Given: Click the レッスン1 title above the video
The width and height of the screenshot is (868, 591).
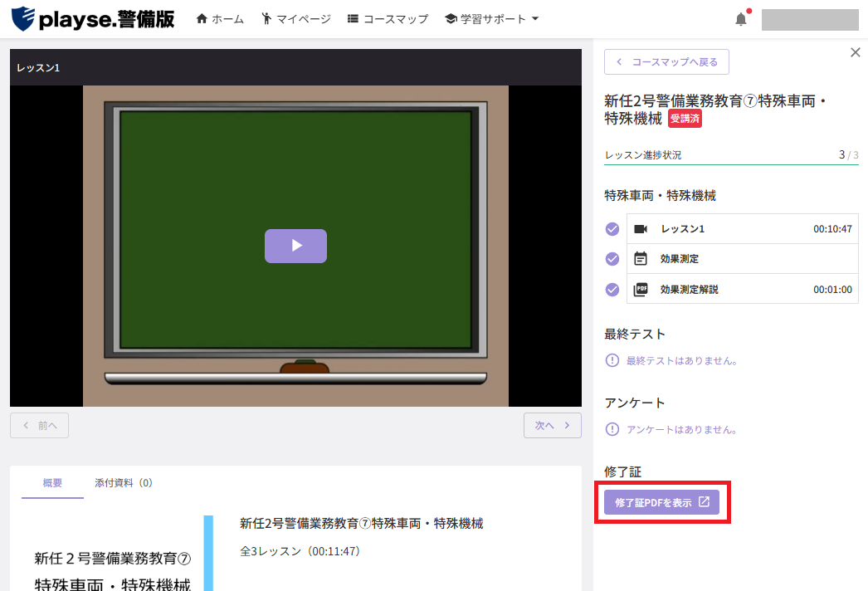Looking at the screenshot, I should pyautogui.click(x=38, y=67).
